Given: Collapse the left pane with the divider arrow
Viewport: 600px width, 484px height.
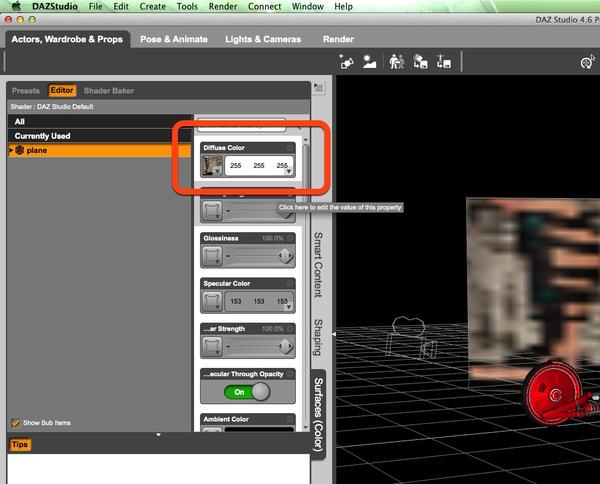Looking at the screenshot, I should tap(334, 334).
